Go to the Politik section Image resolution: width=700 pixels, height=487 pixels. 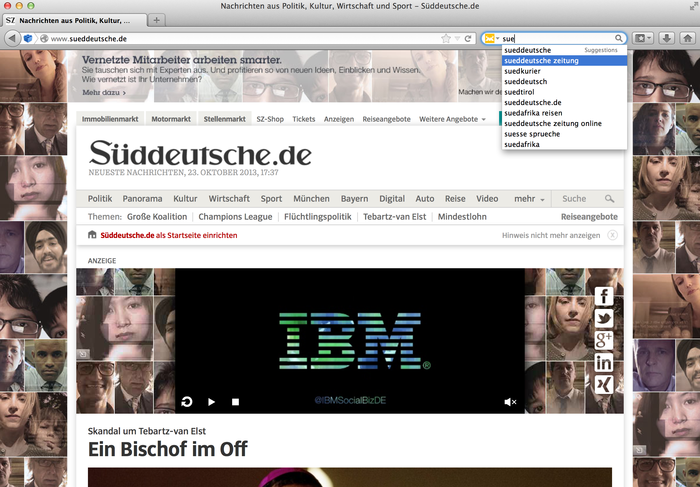tap(100, 199)
